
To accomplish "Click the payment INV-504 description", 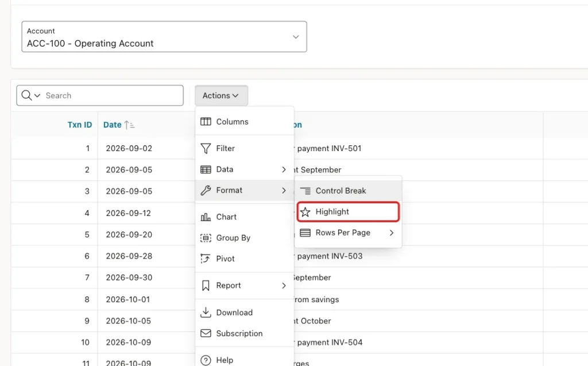I will coord(329,342).
